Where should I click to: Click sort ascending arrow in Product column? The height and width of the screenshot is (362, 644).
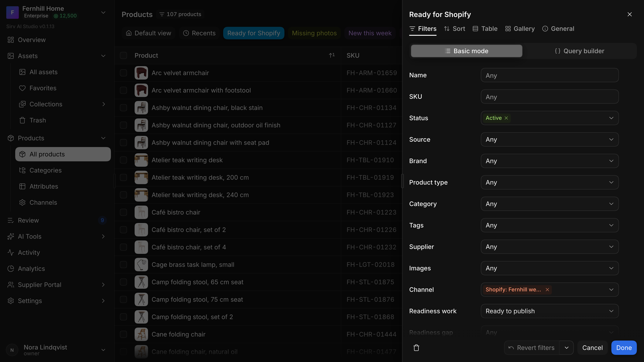(x=332, y=55)
